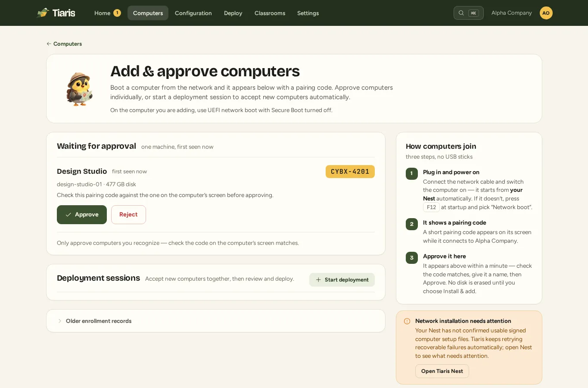
Task: Click Network installation needs attention title
Action: tap(463, 321)
